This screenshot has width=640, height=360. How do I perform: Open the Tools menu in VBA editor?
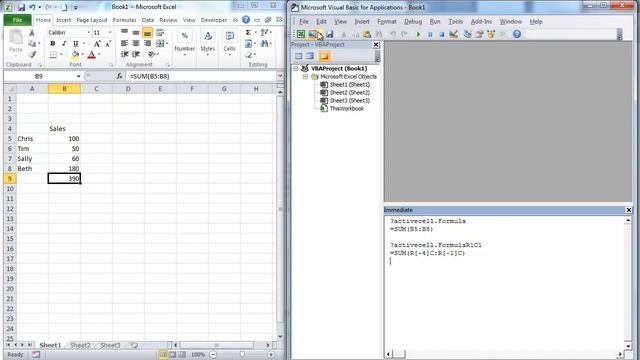point(456,22)
